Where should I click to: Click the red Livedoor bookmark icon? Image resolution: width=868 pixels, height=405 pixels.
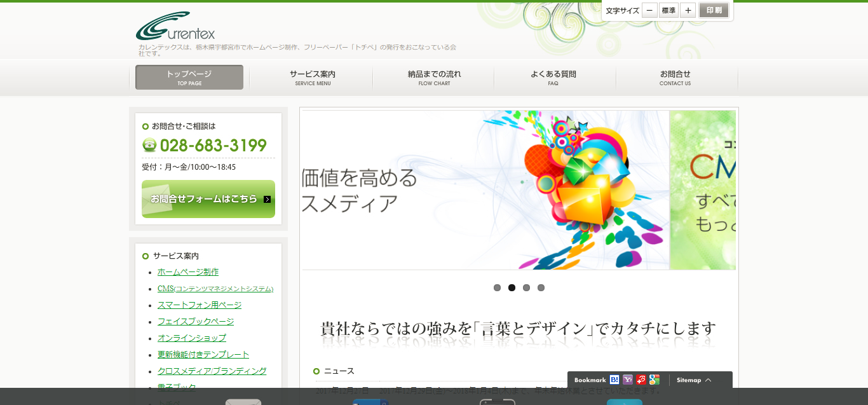click(x=641, y=380)
